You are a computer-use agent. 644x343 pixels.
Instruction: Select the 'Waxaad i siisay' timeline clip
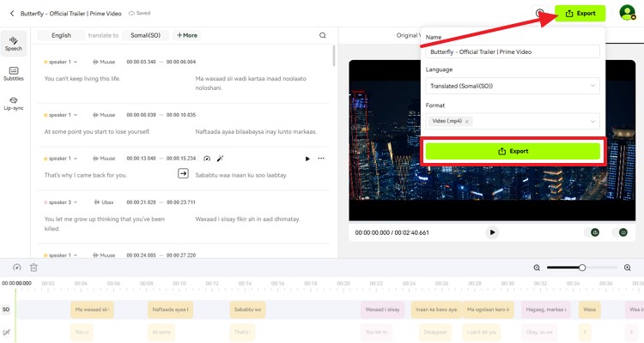tap(382, 310)
